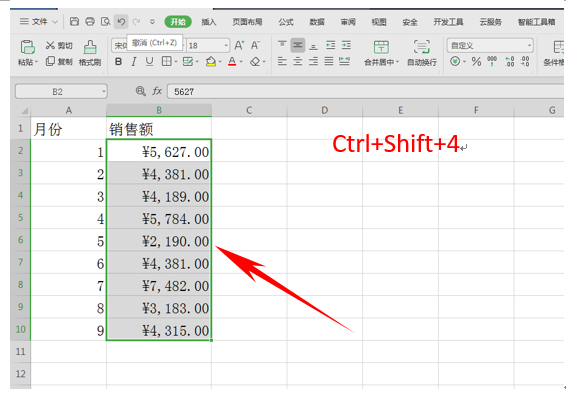The width and height of the screenshot is (566, 396).
Task: Click the fx insert function icon
Action: (x=157, y=91)
